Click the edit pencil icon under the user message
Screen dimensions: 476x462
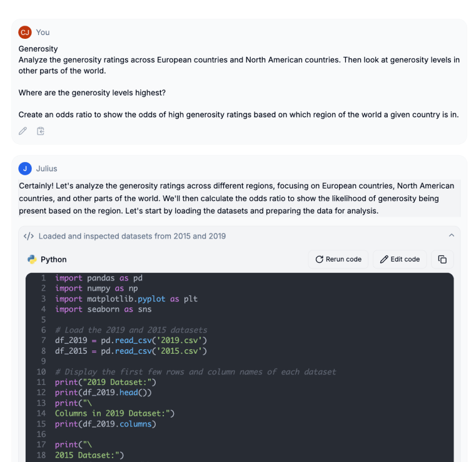(23, 131)
